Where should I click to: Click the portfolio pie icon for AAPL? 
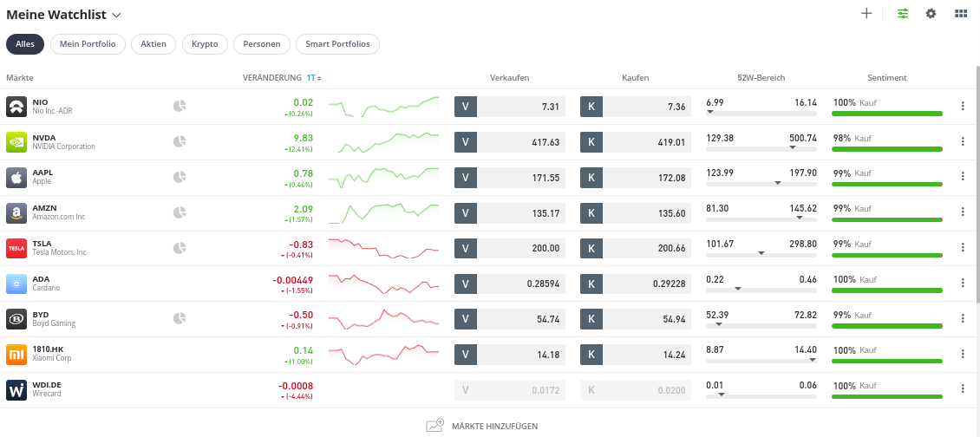[180, 178]
